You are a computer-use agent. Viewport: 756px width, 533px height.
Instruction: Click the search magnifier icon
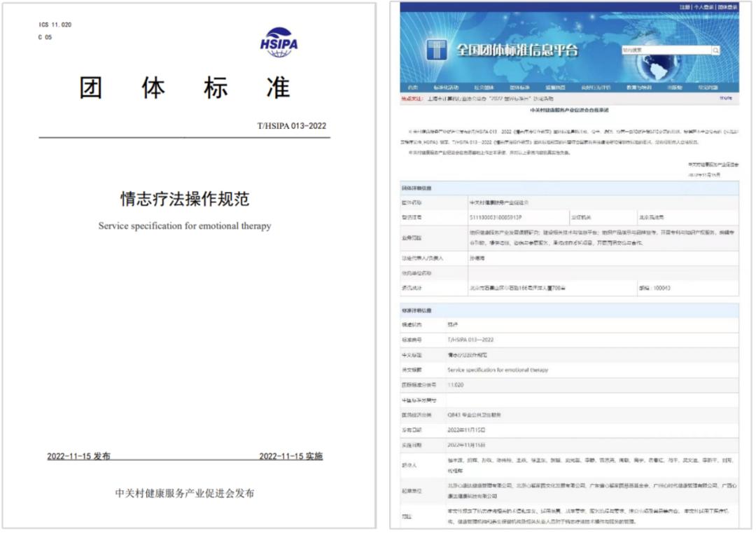click(x=715, y=49)
